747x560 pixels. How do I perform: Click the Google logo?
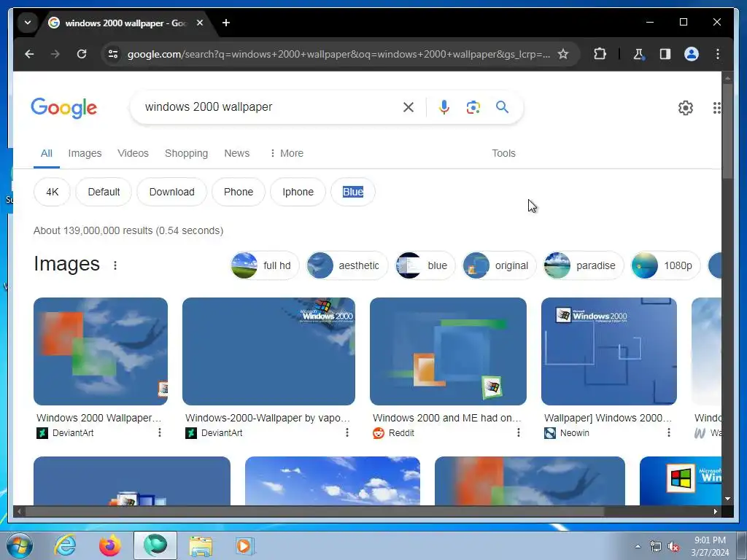pos(64,108)
